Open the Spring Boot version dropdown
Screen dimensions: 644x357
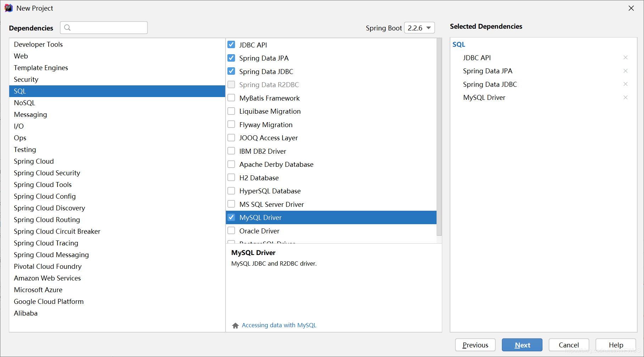pyautogui.click(x=420, y=28)
